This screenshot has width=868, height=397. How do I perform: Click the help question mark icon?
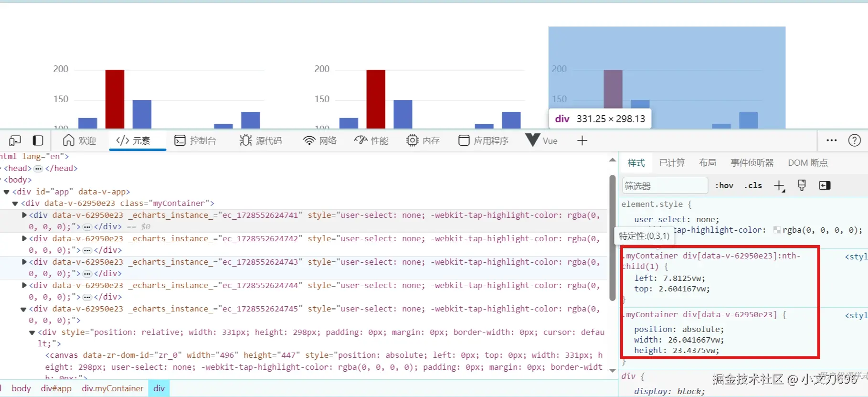click(x=855, y=140)
